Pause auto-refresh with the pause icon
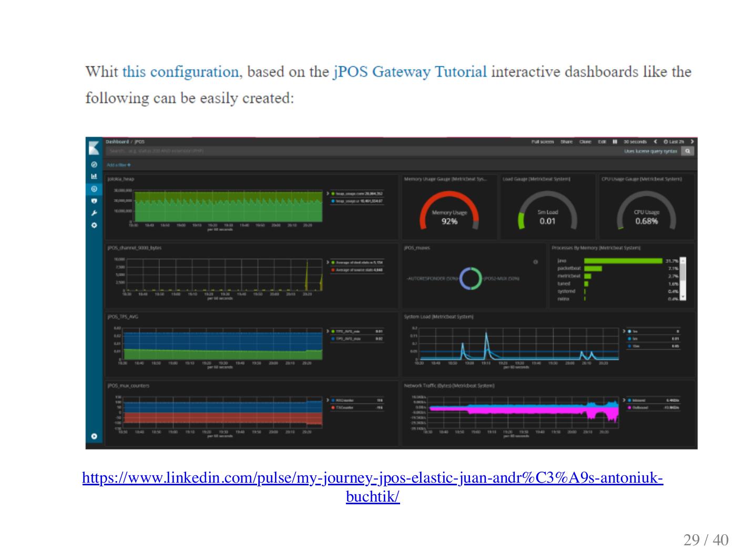The image size is (746, 560). point(615,141)
